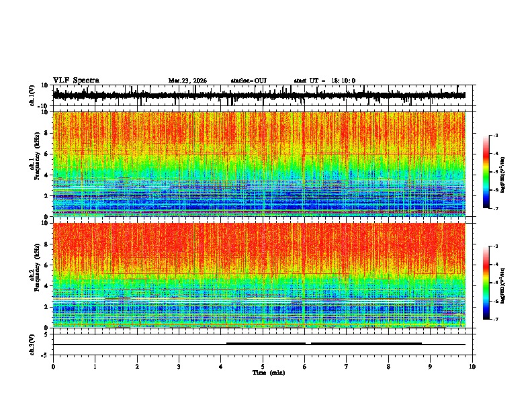532x411 pixels.
Task: Click the log(PSD) label beside ch.2 colorbar
Action: 503,285
